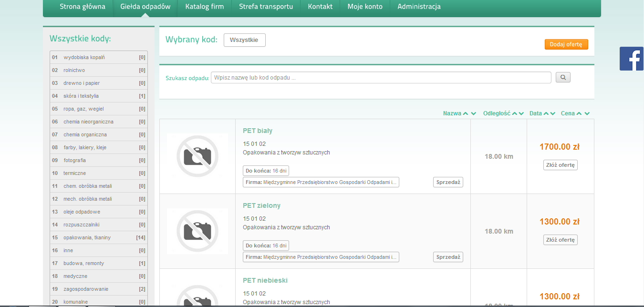Select code 05 ropa, gaz, węgiel

click(x=99, y=109)
